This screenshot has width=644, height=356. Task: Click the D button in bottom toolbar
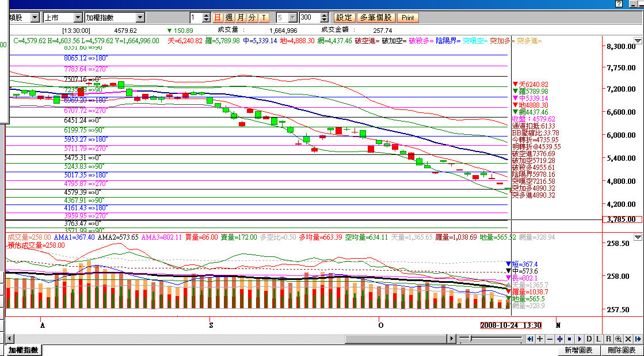[x=589, y=339]
